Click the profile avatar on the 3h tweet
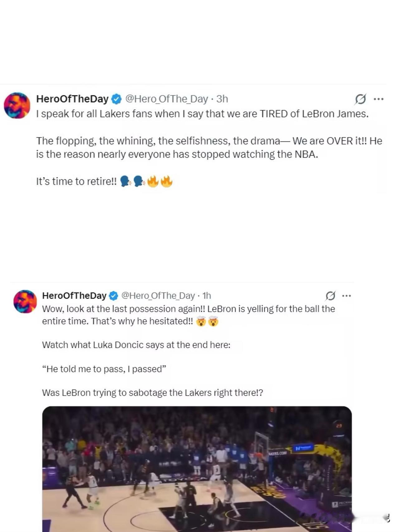Image resolution: width=399 pixels, height=532 pixels. coord(17,105)
